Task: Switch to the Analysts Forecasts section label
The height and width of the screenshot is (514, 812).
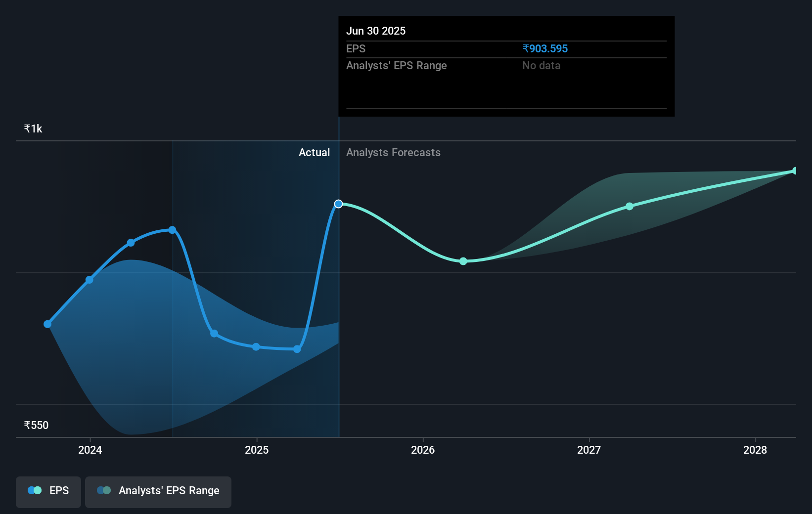Action: click(x=393, y=152)
